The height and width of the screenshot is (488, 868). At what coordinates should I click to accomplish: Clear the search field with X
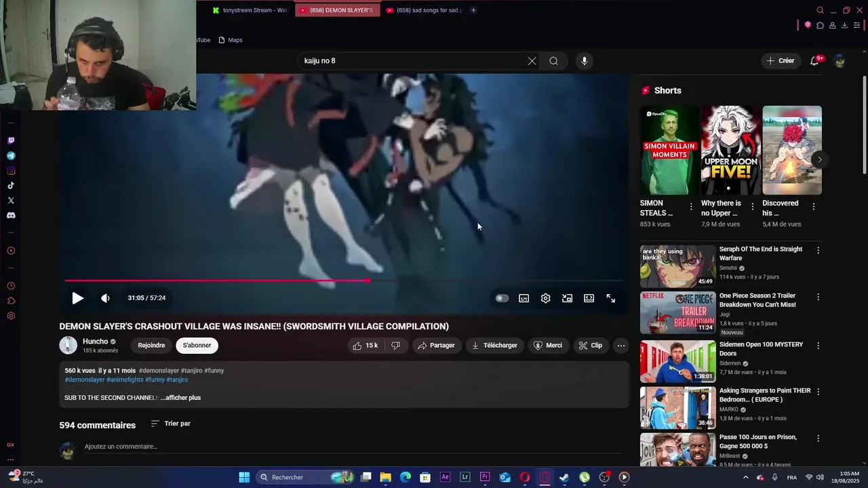coord(532,61)
